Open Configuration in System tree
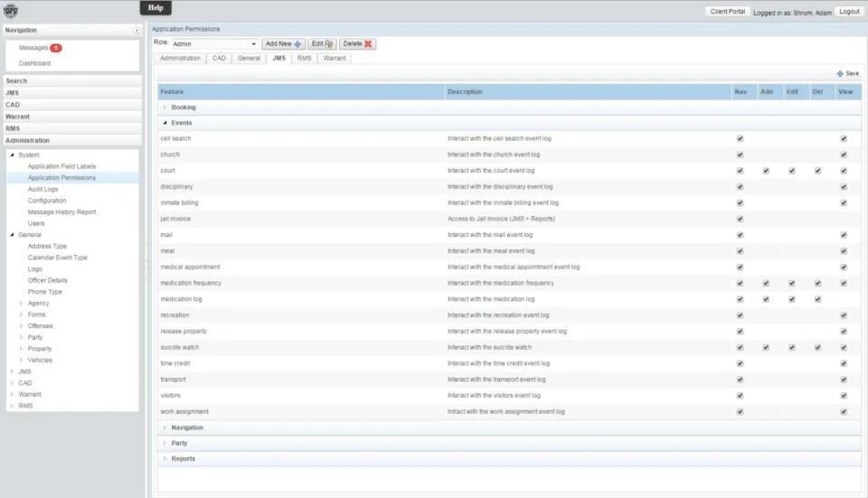 [x=47, y=201]
